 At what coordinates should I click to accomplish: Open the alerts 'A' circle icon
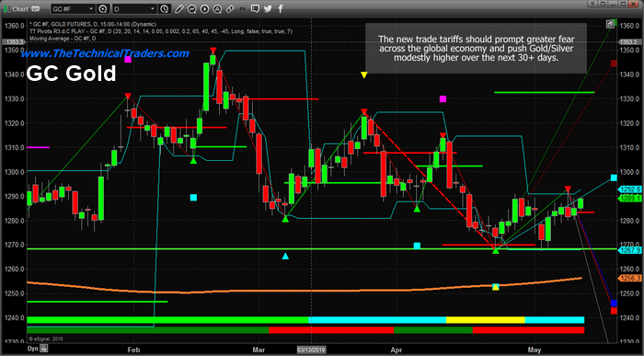click(x=217, y=8)
